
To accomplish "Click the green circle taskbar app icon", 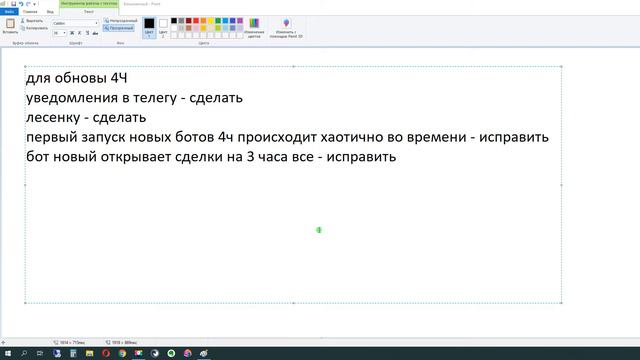I will point(171,353).
